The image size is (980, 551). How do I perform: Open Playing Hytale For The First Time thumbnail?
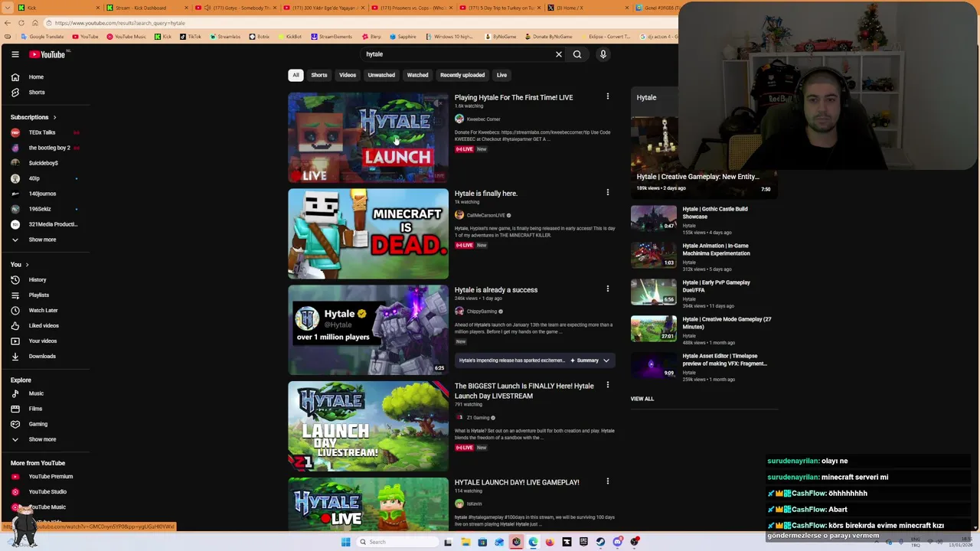click(368, 138)
